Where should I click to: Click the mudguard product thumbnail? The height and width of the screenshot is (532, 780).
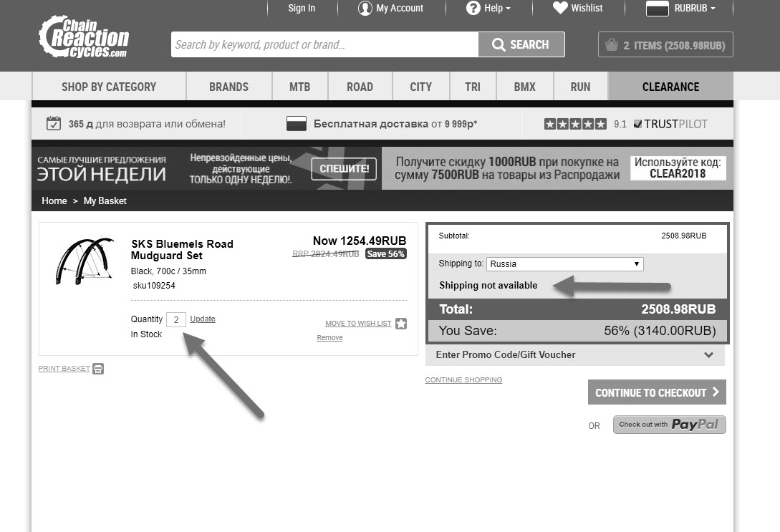(x=85, y=261)
